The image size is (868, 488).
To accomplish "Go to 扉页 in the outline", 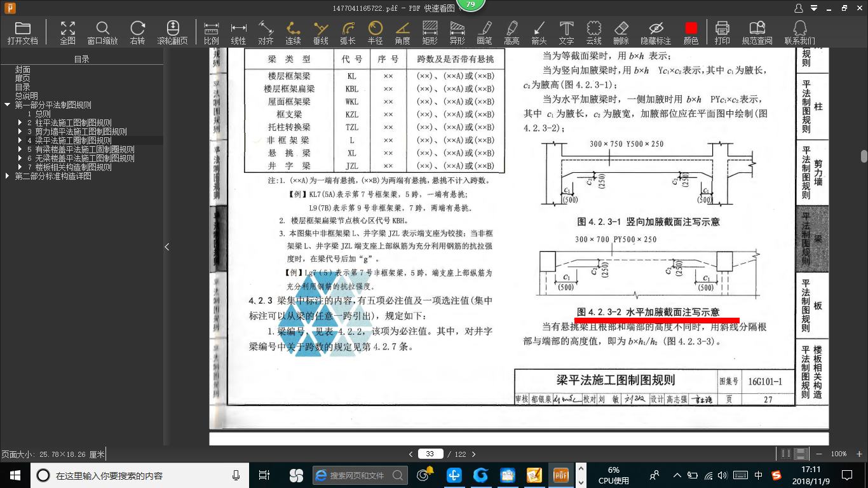I will 23,78.
